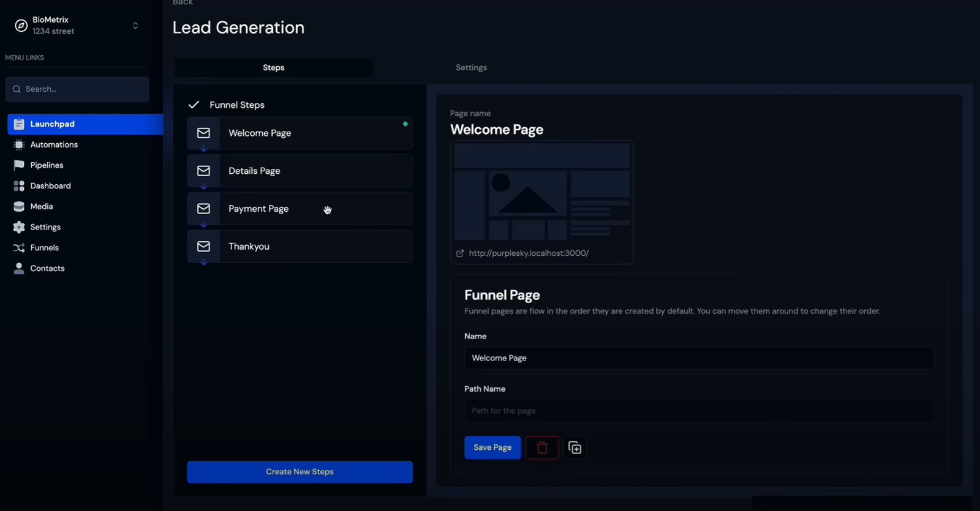The height and width of the screenshot is (511, 980).
Task: Click the Welcome Page heading text
Action: pos(497,130)
